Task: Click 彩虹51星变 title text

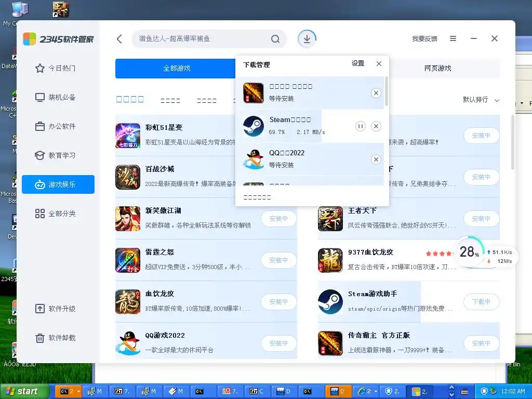Action: [x=164, y=128]
